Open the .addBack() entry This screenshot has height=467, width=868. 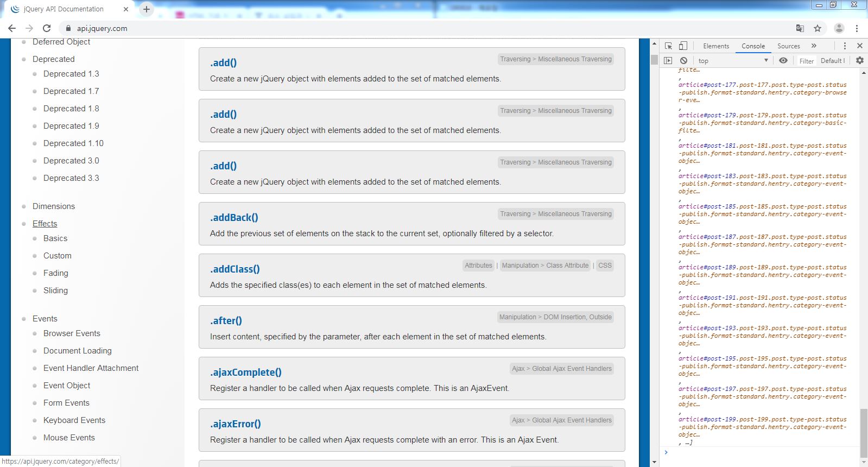234,217
